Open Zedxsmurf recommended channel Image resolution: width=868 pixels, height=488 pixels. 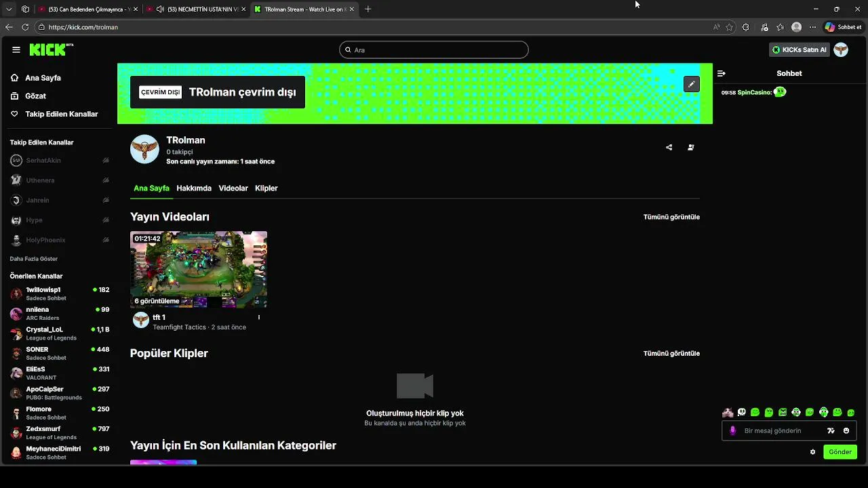(60, 432)
